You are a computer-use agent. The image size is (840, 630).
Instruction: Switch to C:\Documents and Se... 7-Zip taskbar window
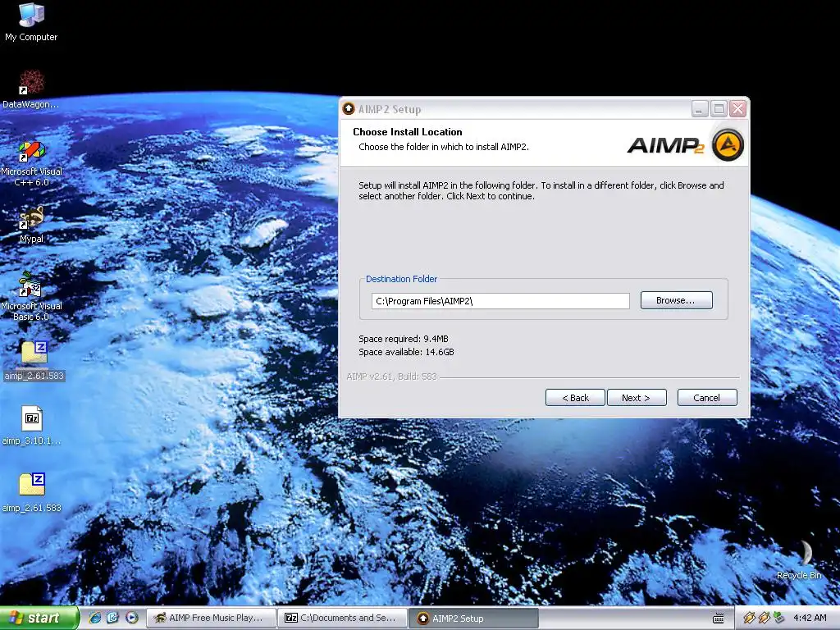pyautogui.click(x=343, y=619)
